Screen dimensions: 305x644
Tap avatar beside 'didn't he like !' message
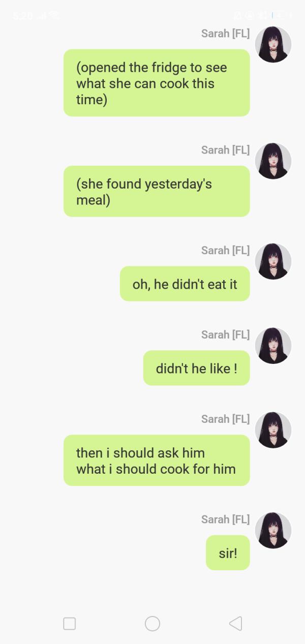[273, 346]
